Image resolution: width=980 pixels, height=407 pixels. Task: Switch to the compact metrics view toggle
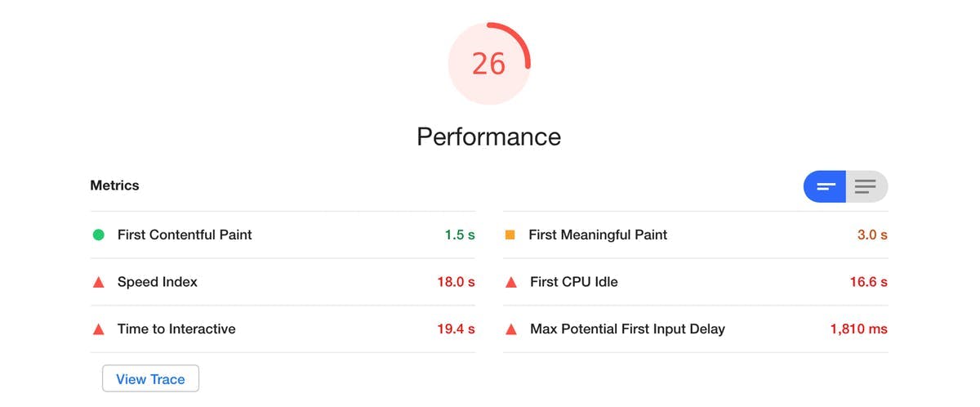click(826, 186)
